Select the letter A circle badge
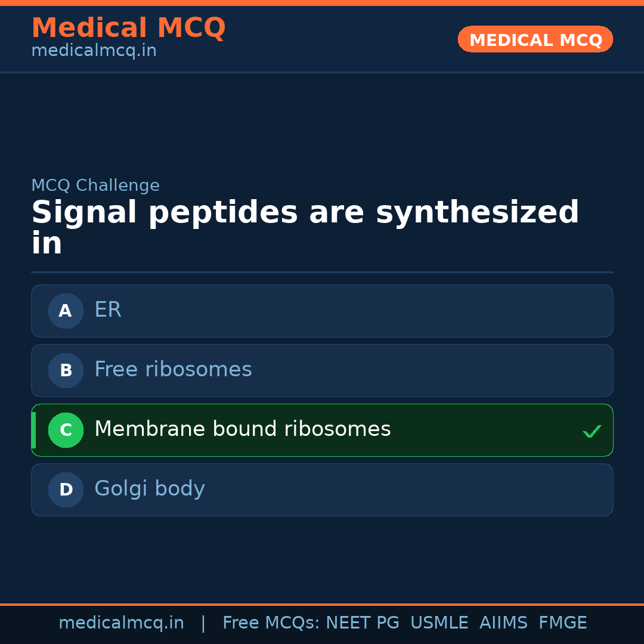644x644 pixels. point(66,311)
